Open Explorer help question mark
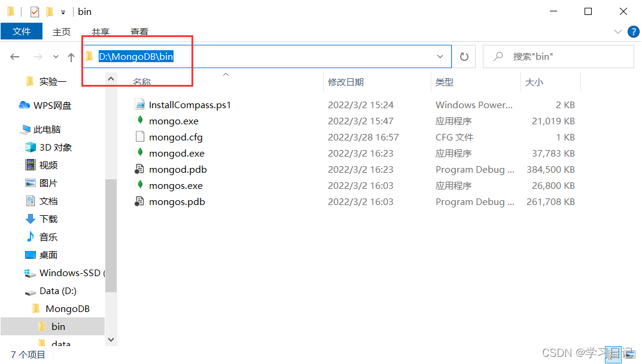 [633, 32]
